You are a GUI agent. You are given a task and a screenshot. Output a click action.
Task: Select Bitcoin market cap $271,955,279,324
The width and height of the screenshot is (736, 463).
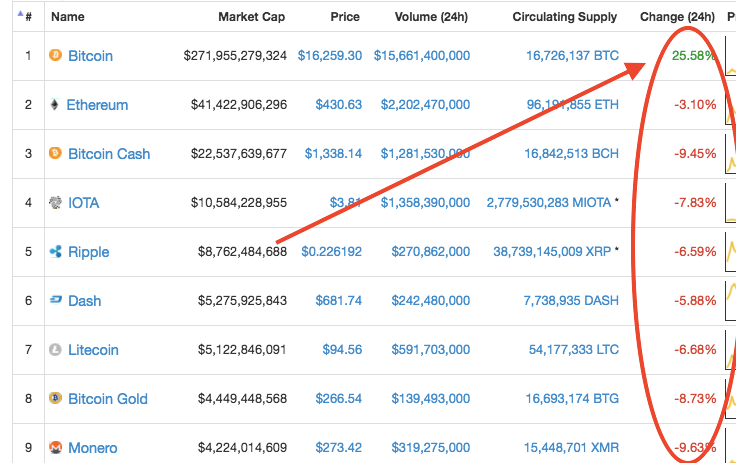coord(235,55)
